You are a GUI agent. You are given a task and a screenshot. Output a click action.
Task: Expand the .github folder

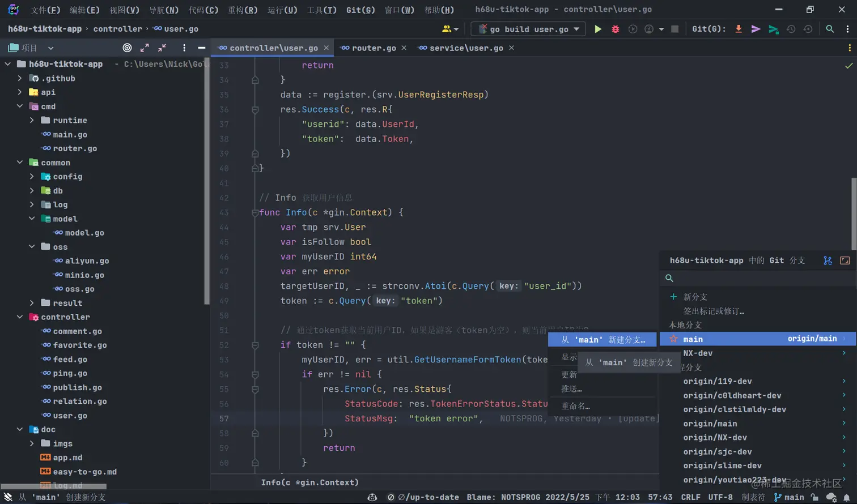20,78
